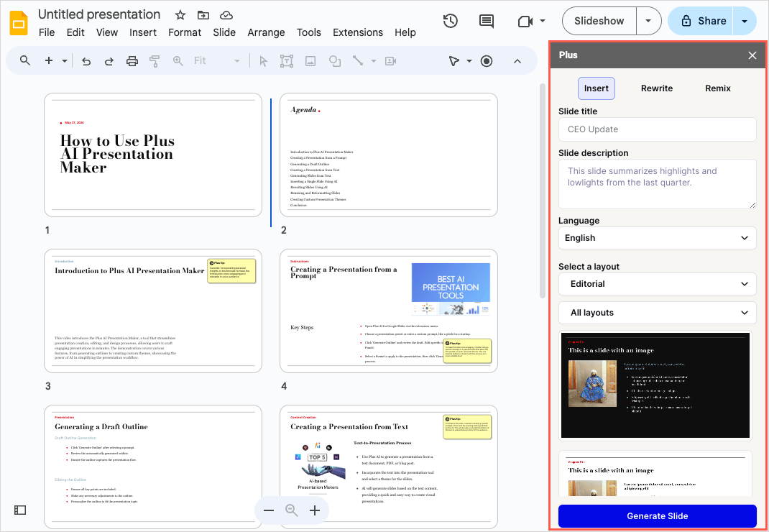The width and height of the screenshot is (769, 532).
Task: Click the Google Slides logo icon
Action: (19, 22)
